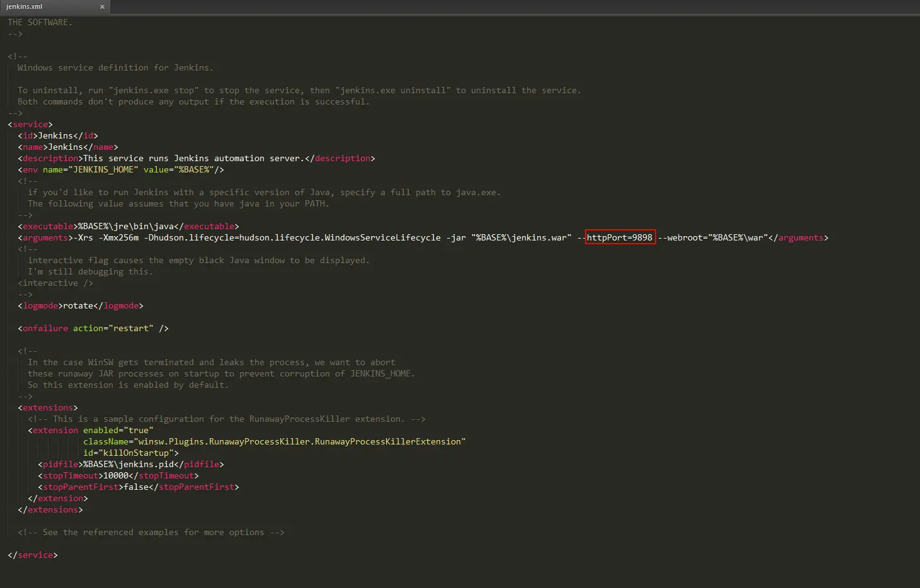The image size is (920, 588).
Task: Click the "%BASE%\jenkins.war" path
Action: pyautogui.click(x=521, y=237)
